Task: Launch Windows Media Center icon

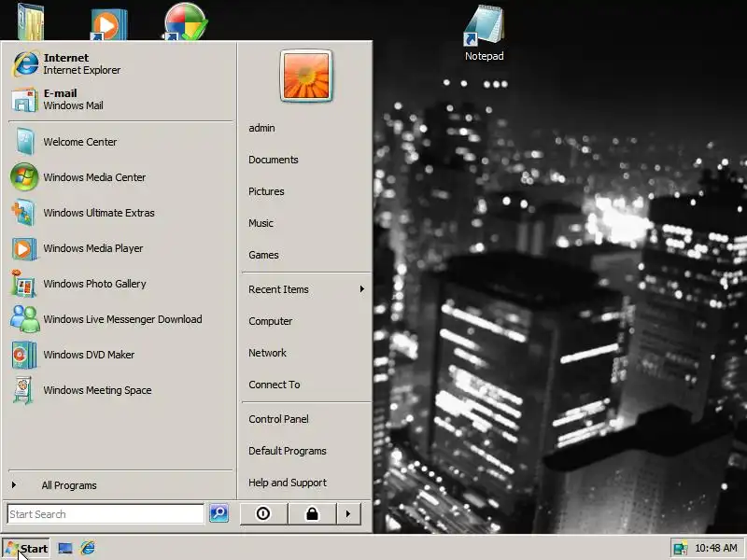Action: [24, 177]
